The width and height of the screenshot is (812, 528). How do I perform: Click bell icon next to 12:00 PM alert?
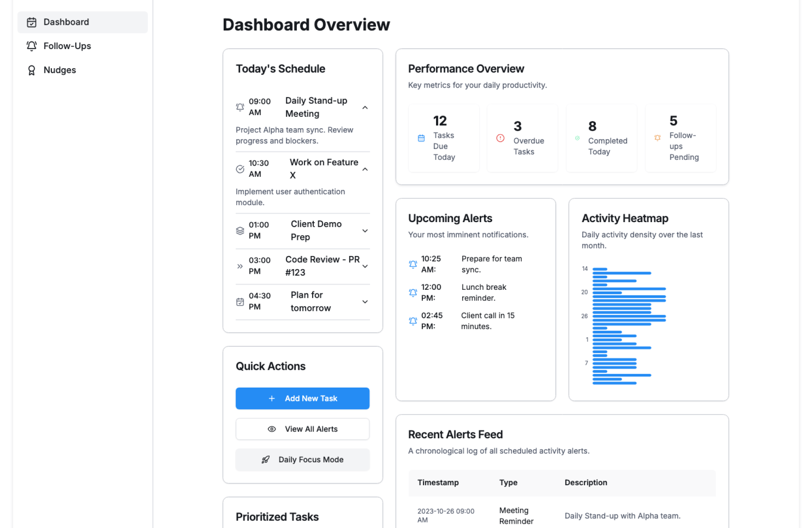(413, 292)
